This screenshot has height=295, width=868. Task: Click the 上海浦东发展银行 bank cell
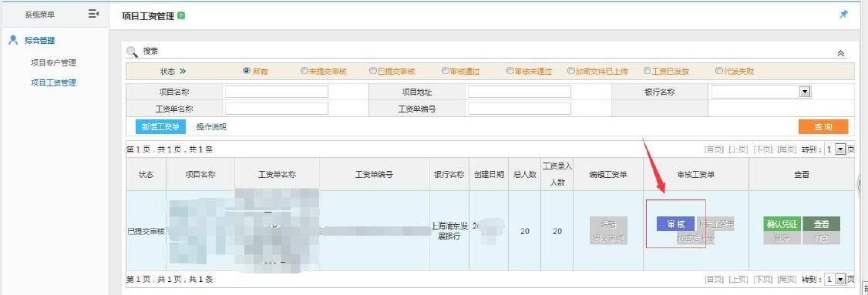click(449, 231)
